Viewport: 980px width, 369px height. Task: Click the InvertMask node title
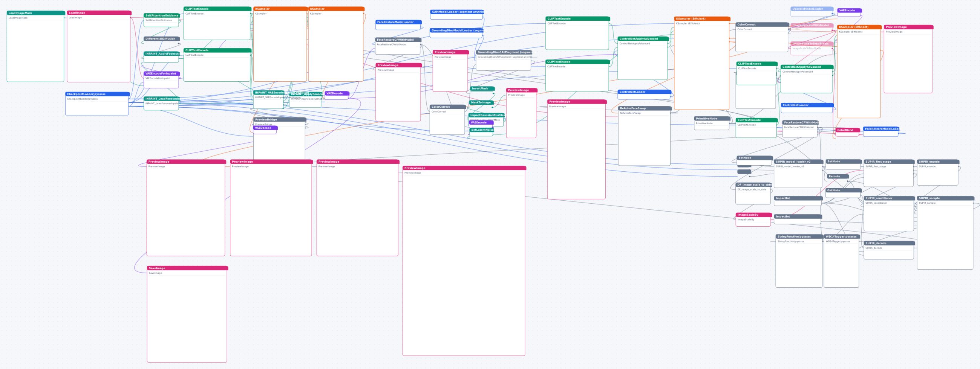click(x=482, y=88)
